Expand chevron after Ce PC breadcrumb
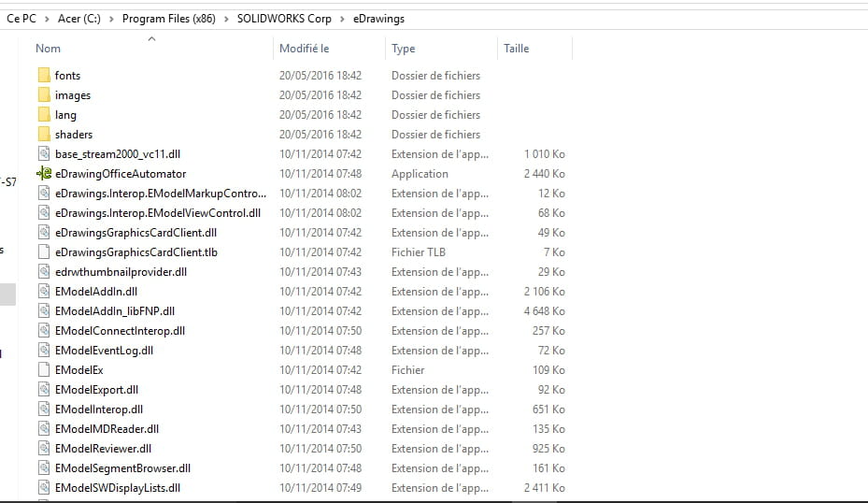 click(47, 19)
